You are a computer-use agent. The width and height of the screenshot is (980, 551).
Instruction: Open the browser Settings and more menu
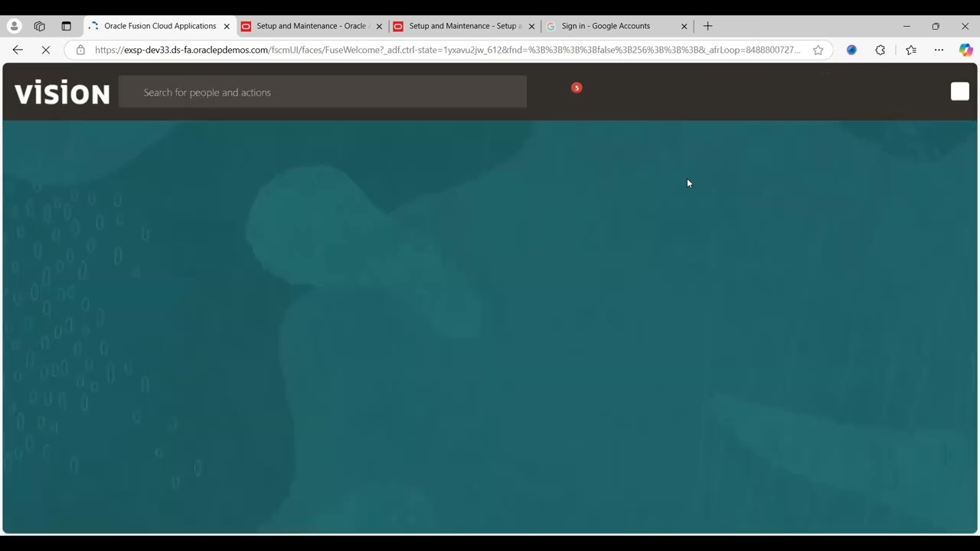click(x=939, y=50)
